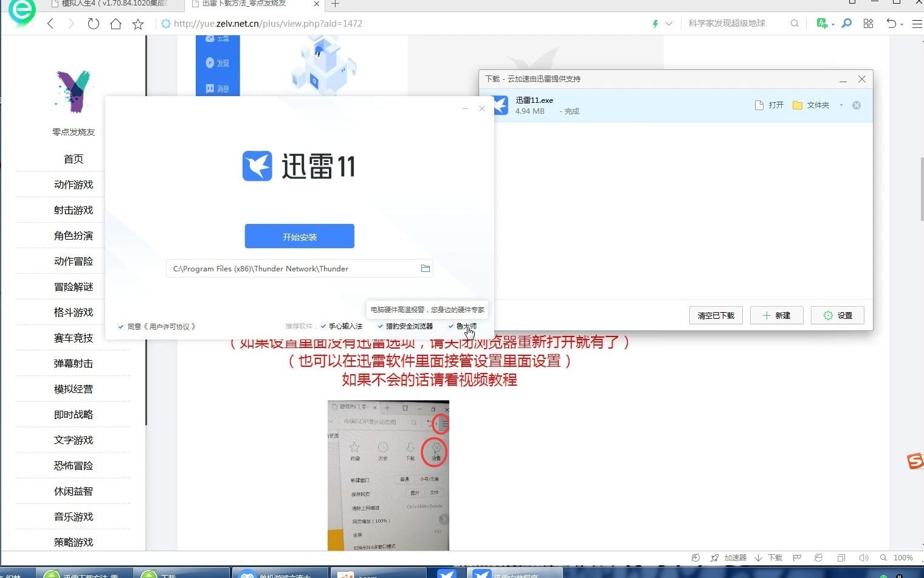Viewport: 924px width, 578px height.
Task: Open the translate icon dropdown arrow
Action: (833, 24)
